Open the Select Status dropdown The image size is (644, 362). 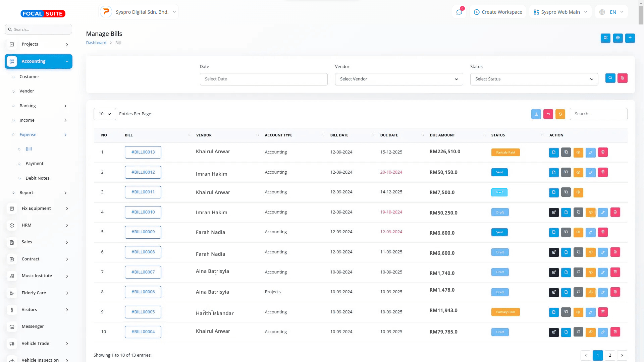pos(534,79)
